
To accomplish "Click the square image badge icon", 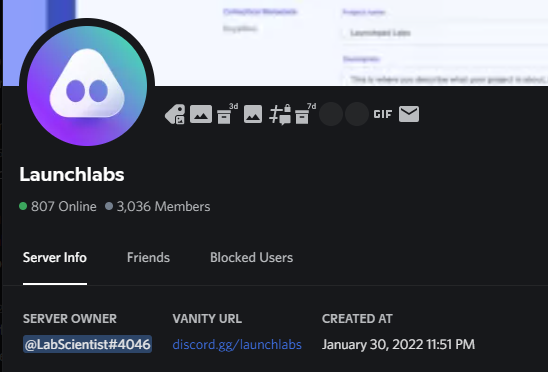I will (x=253, y=114).
